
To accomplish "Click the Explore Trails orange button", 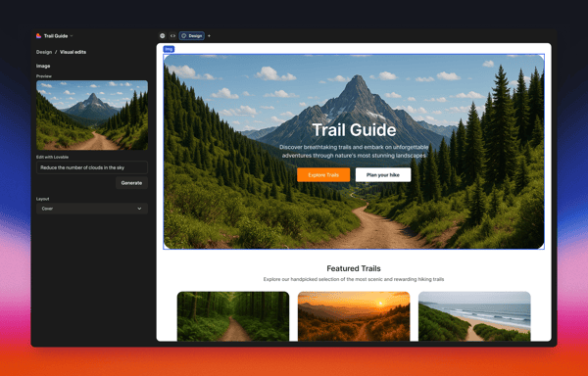I will pos(323,175).
